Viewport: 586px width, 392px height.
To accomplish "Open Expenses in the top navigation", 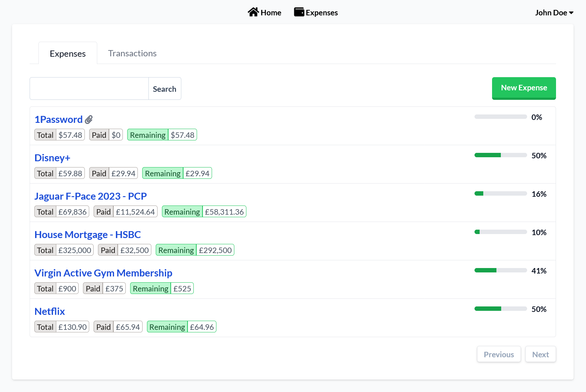I will click(316, 12).
